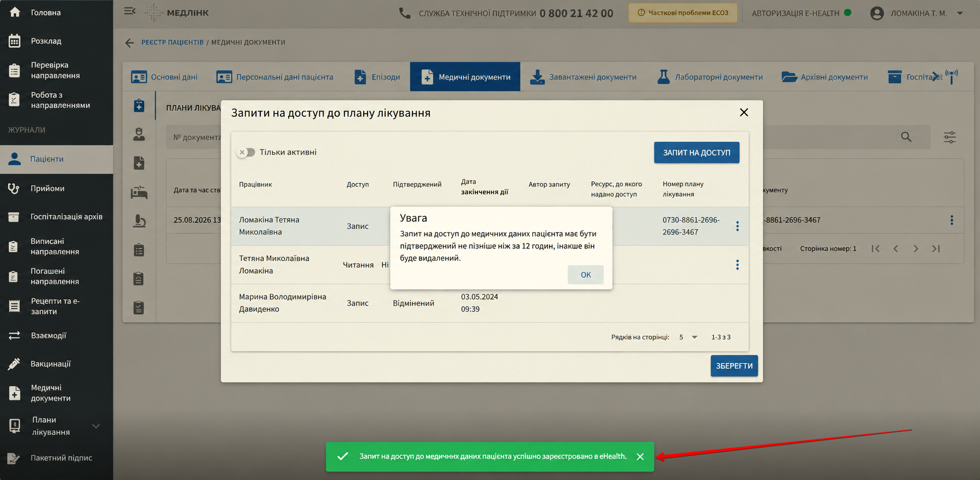Click the № документа search field
This screenshot has height=480, width=980.
(194, 137)
